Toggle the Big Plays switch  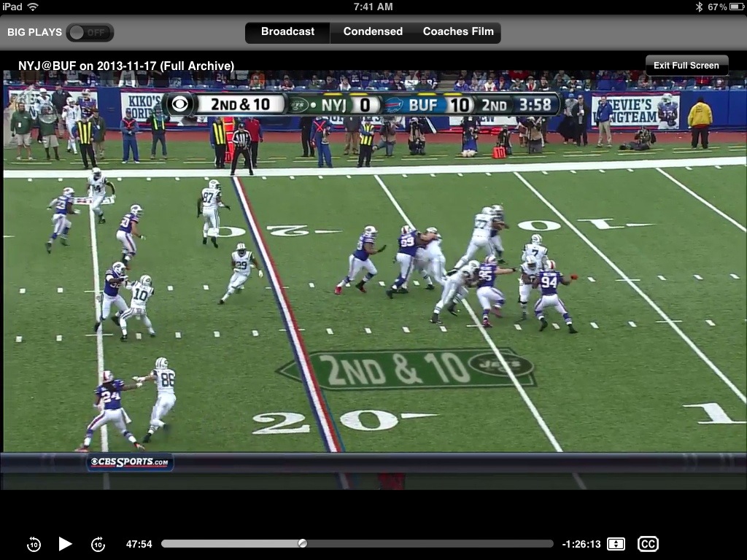89,33
